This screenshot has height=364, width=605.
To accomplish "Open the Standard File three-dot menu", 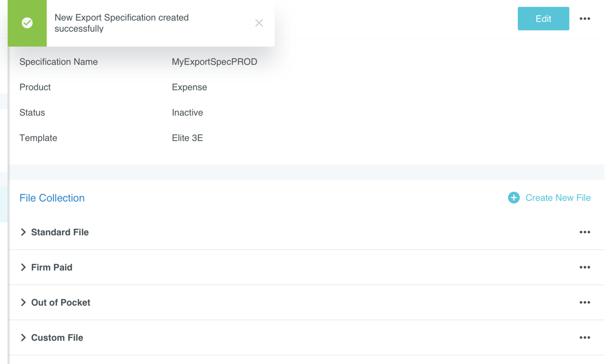I will pyautogui.click(x=585, y=232).
